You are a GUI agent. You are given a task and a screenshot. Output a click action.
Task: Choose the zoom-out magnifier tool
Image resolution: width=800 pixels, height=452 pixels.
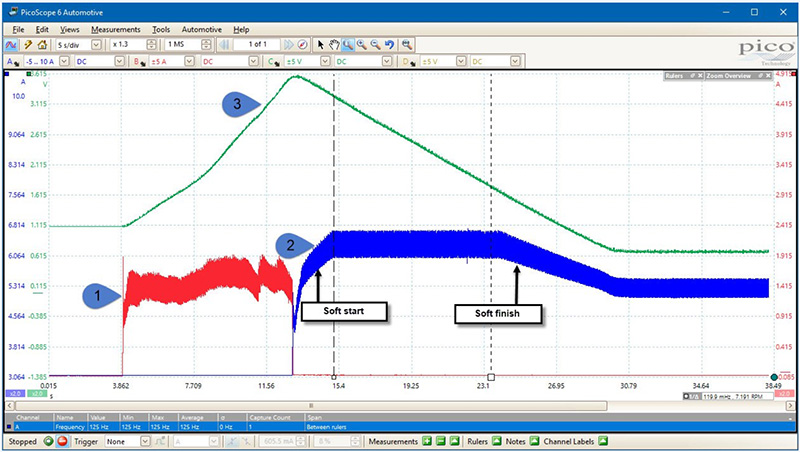(376, 44)
